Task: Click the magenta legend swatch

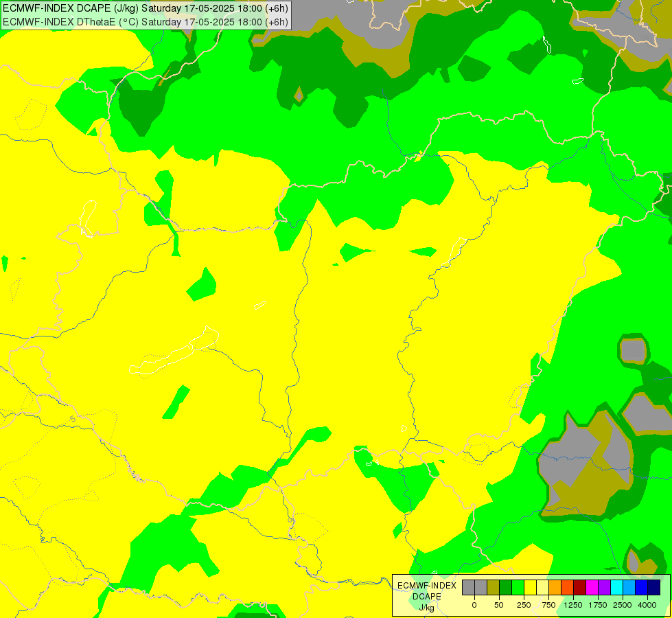Action: [x=592, y=588]
